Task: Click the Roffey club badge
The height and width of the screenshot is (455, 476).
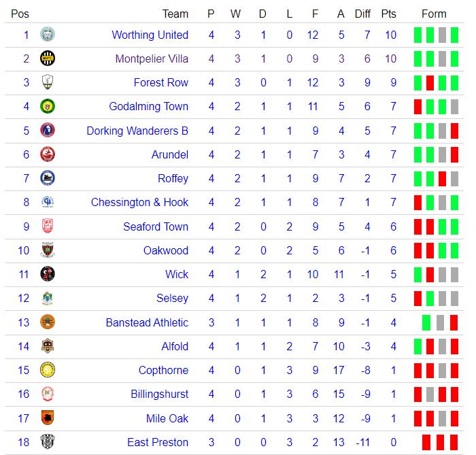Action: click(x=48, y=178)
